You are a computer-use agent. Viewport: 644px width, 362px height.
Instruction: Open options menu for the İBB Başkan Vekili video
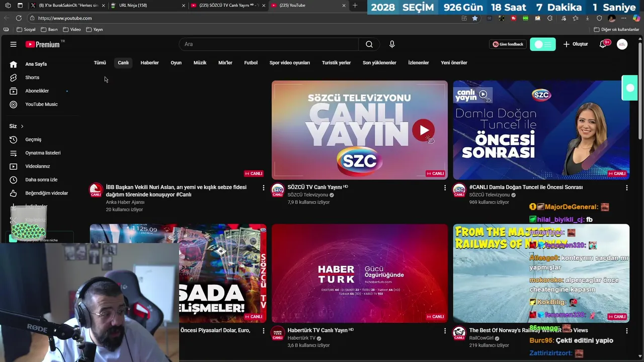click(x=263, y=188)
